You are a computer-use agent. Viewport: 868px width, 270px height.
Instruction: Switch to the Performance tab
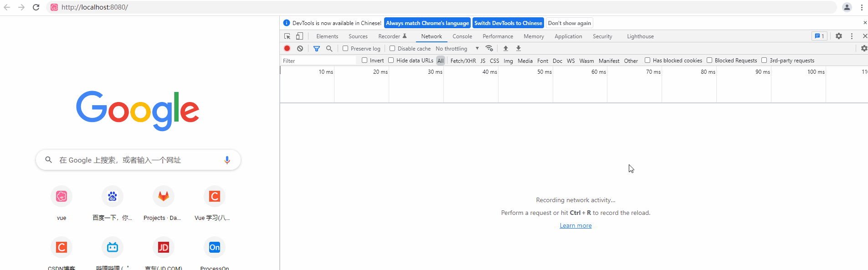(x=498, y=36)
